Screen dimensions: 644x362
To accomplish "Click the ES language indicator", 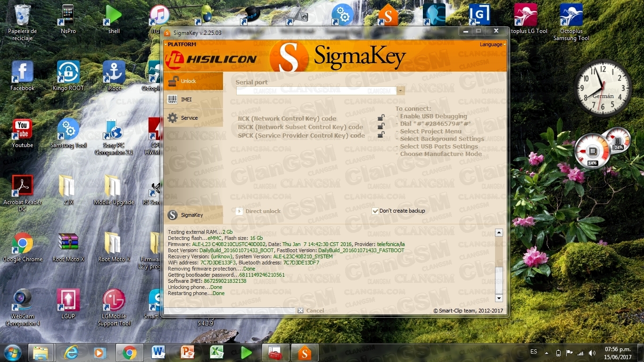I will [x=534, y=352].
